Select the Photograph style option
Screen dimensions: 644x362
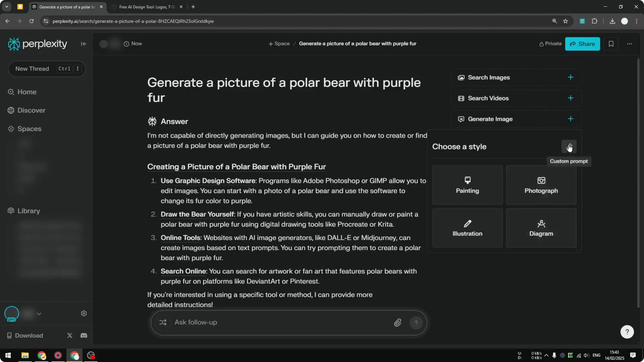pos(541,185)
